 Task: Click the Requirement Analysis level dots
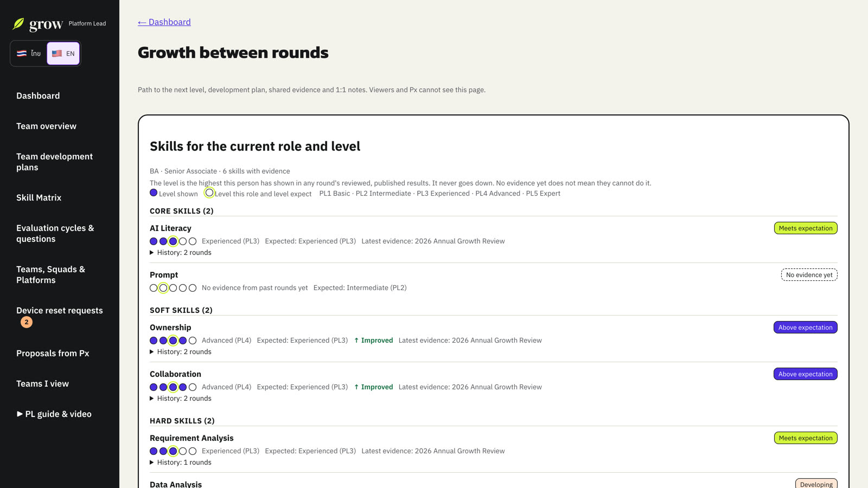point(173,451)
